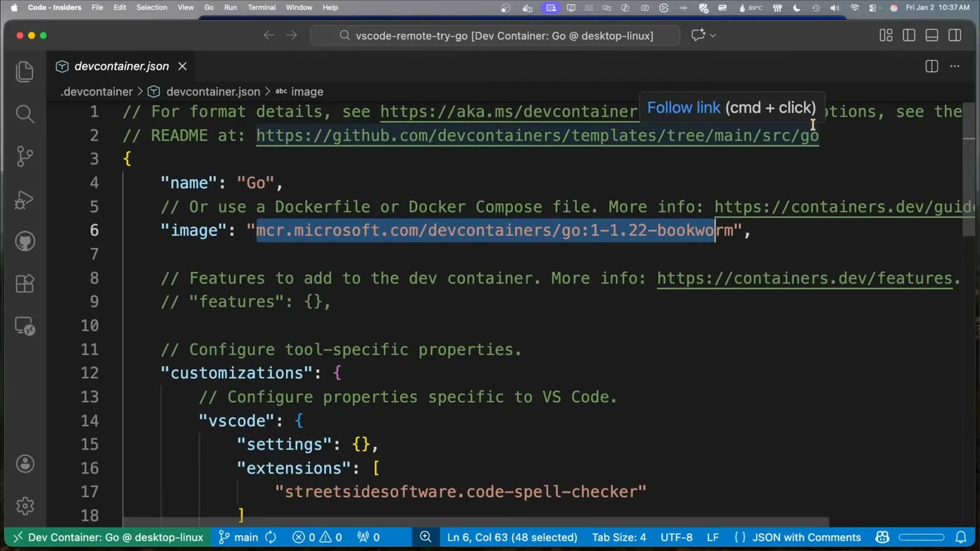Image resolution: width=980 pixels, height=551 pixels.
Task: Toggle Primary Side Bar visibility
Action: [x=909, y=36]
